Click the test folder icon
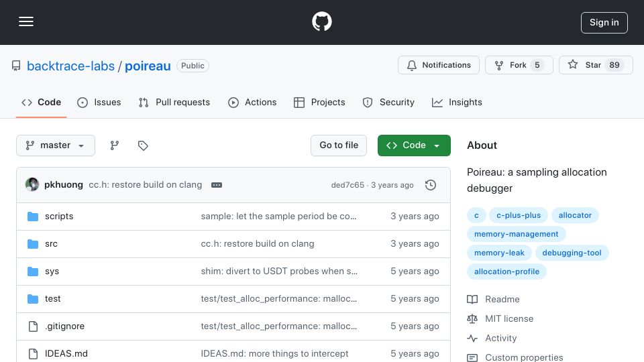This screenshot has height=362, width=644. 33,299
